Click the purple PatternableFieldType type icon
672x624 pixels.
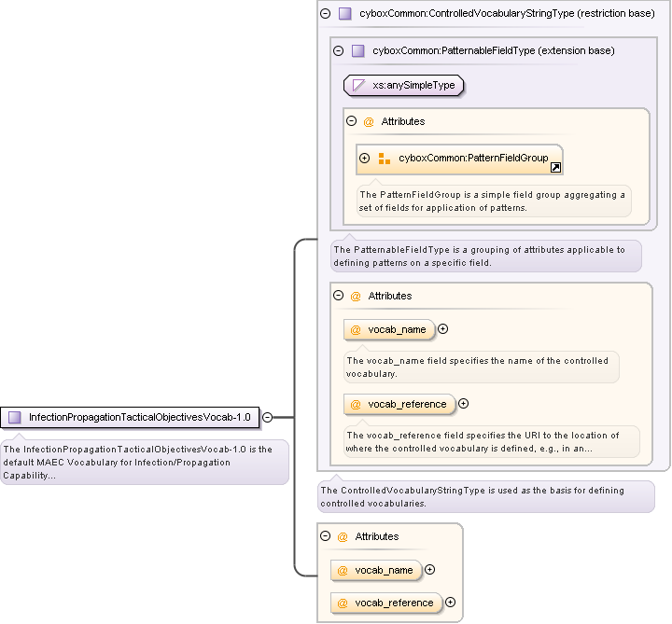(x=357, y=50)
